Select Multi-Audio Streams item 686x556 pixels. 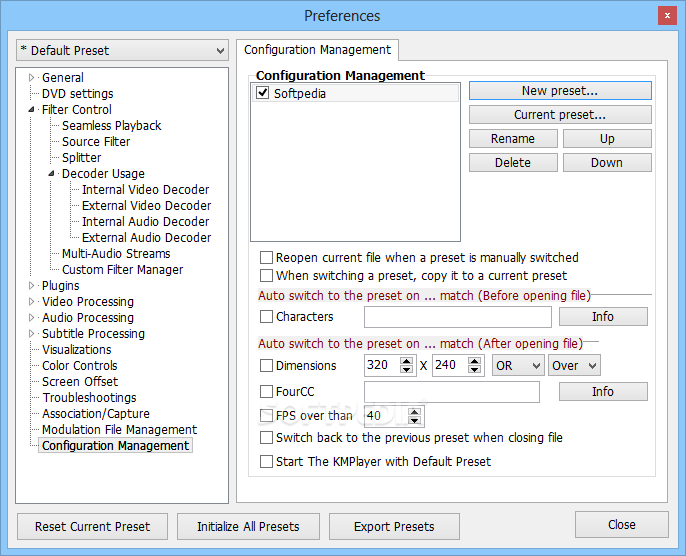116,254
